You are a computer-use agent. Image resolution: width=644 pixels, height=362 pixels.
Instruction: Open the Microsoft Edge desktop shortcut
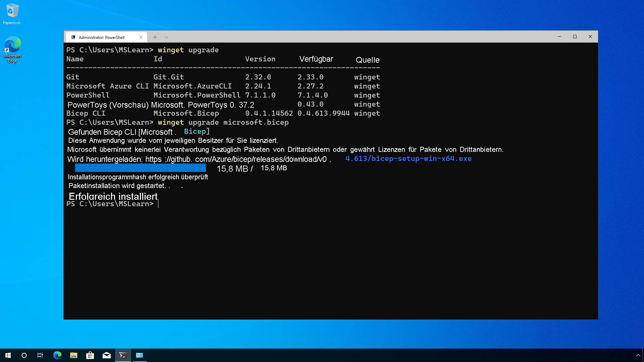12,50
